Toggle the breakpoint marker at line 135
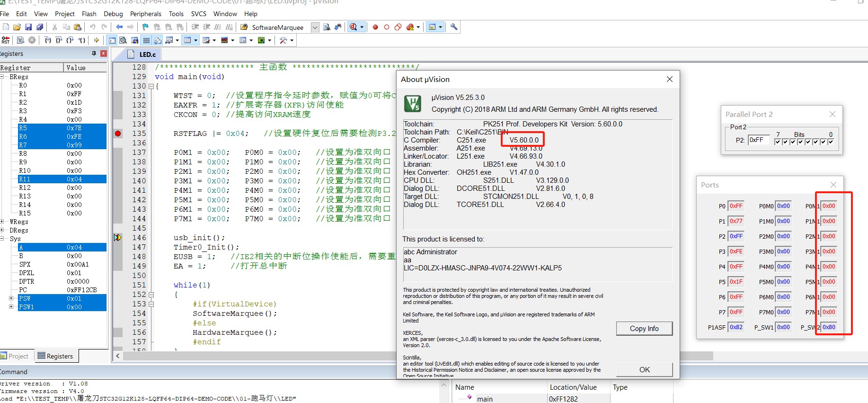 [x=118, y=134]
